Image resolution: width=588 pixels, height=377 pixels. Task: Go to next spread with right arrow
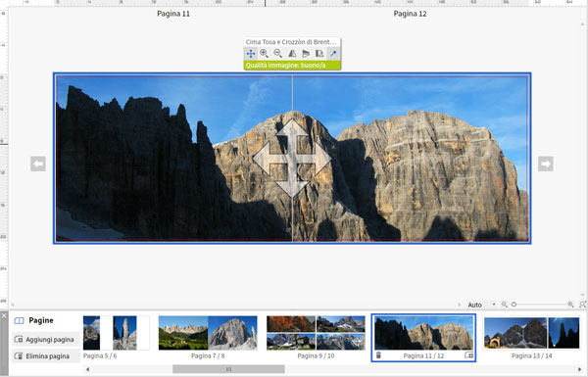click(x=546, y=164)
